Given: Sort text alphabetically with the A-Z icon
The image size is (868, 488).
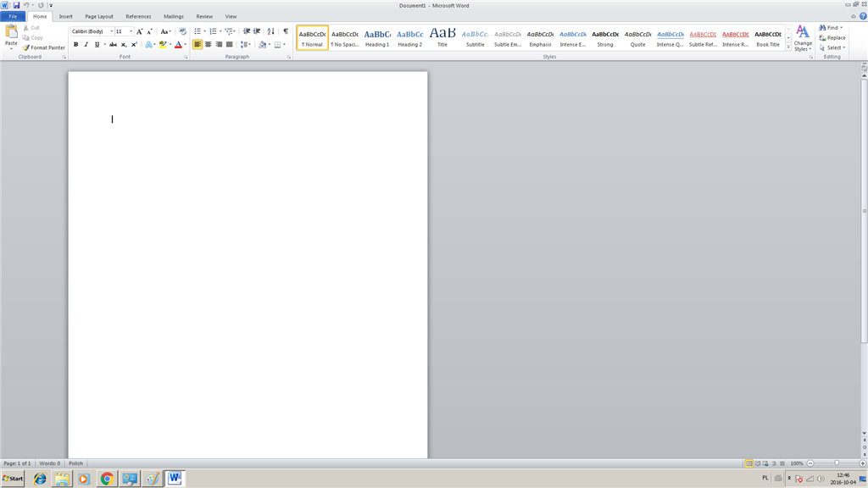Looking at the screenshot, I should click(x=270, y=31).
